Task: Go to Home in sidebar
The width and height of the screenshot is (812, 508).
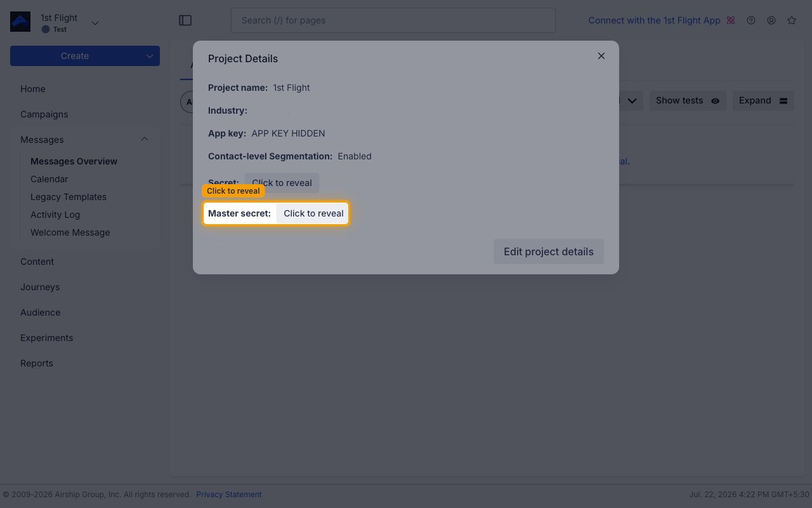Action: 33,89
